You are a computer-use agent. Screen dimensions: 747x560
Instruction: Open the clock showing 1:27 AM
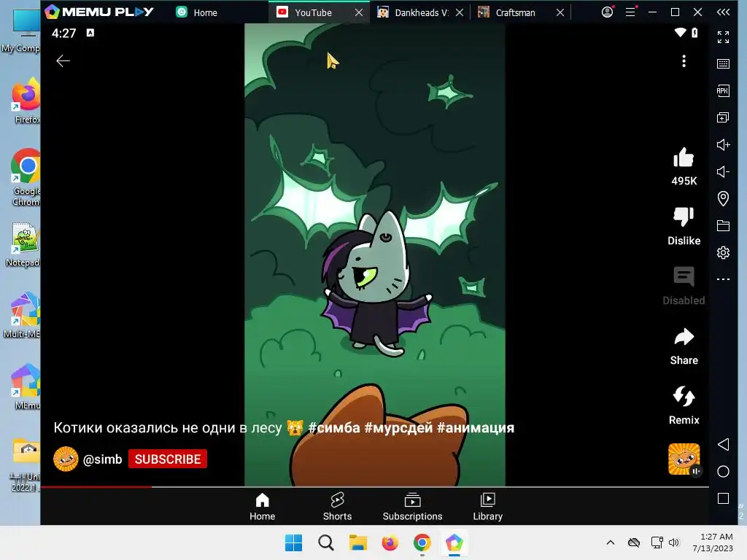(713, 542)
